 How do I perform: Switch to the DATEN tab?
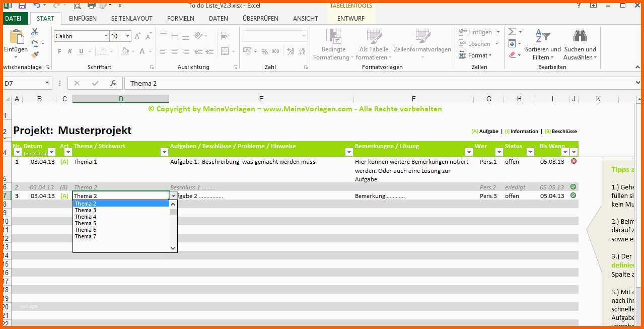pyautogui.click(x=218, y=18)
